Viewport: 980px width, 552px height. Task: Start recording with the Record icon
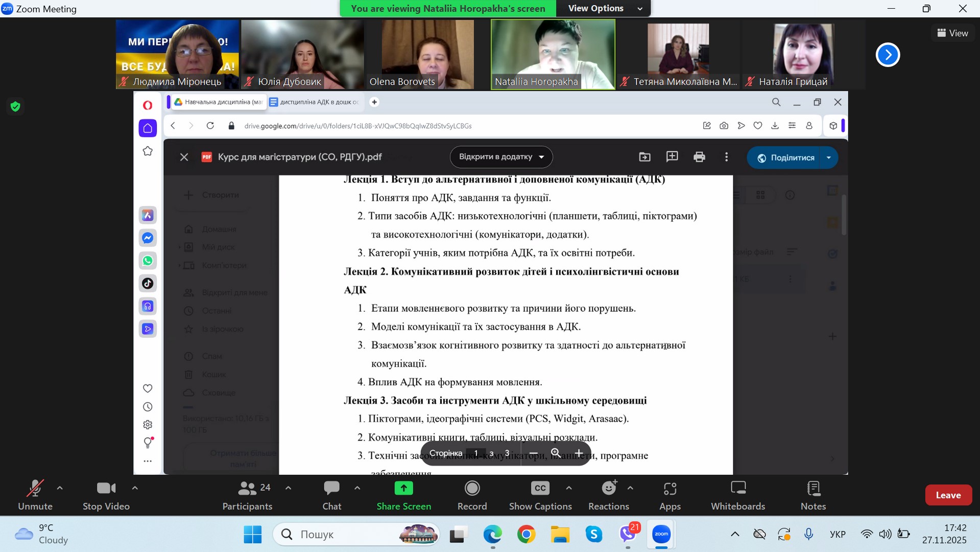(x=472, y=495)
